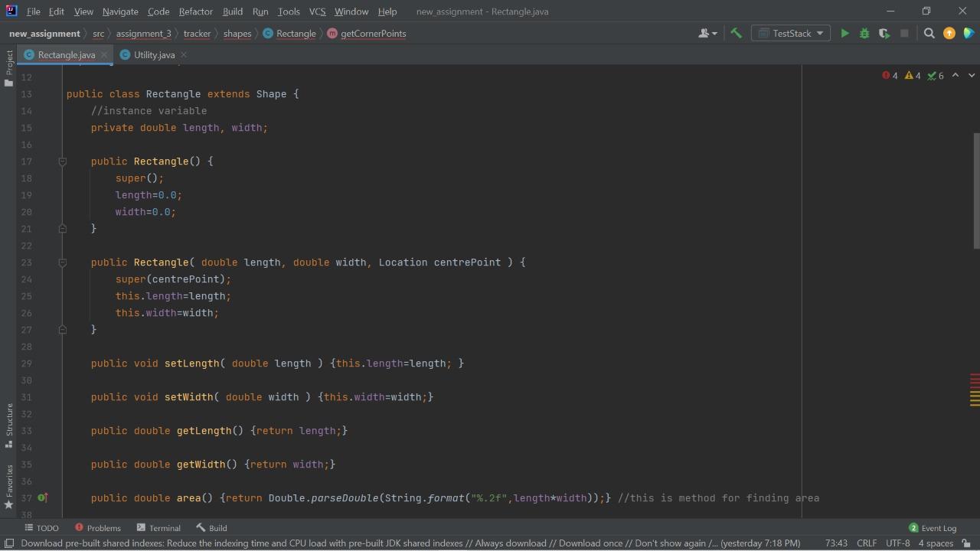Click the tool windows quick access icon
The height and width of the screenshot is (551, 980).
point(9,543)
